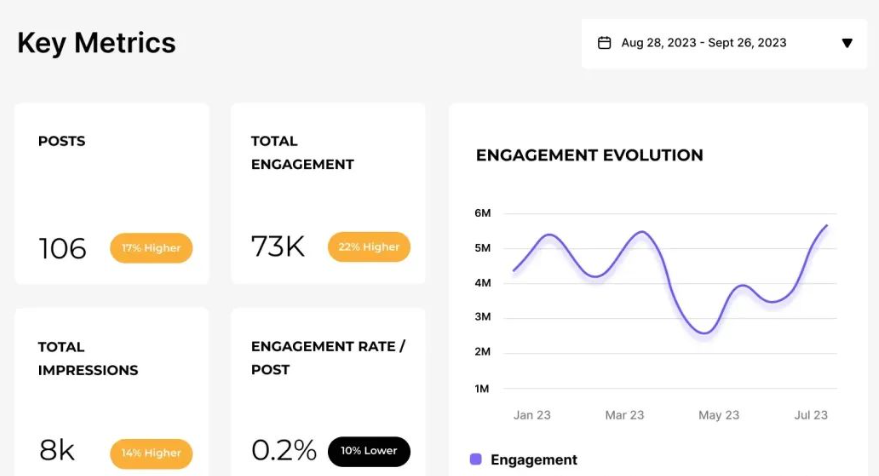Select the Engagement Rate / Post title
The width and height of the screenshot is (879, 476).
coord(327,357)
